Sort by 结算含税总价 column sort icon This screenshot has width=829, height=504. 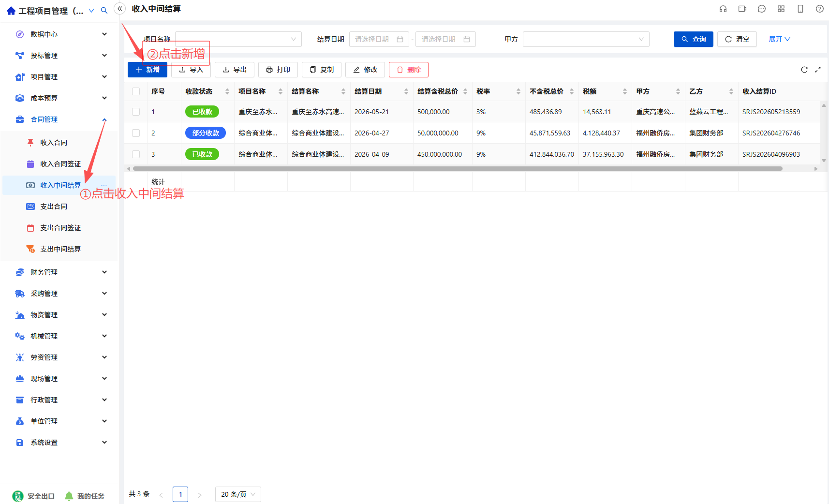coord(465,91)
